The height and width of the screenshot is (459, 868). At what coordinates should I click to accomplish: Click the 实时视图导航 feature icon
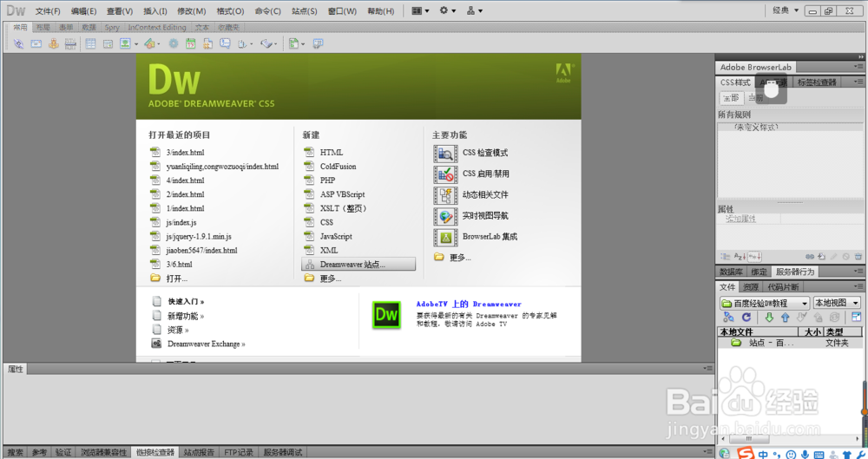pyautogui.click(x=445, y=217)
